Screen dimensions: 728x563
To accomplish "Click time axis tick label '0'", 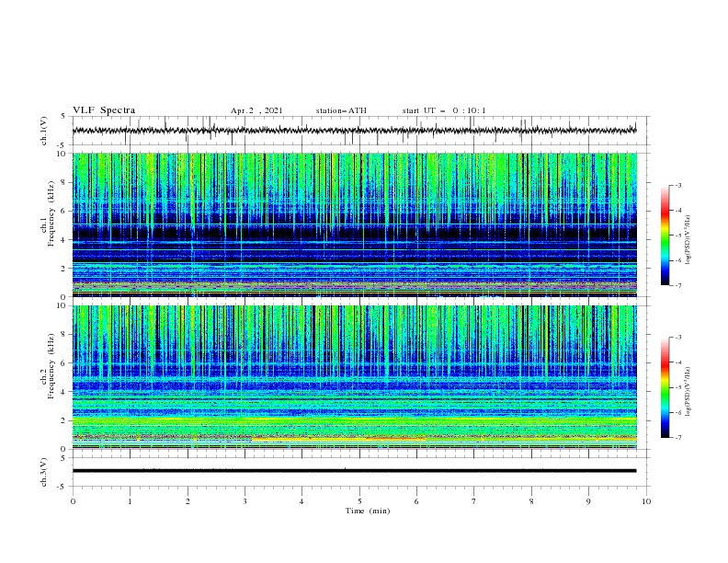I will click(73, 501).
